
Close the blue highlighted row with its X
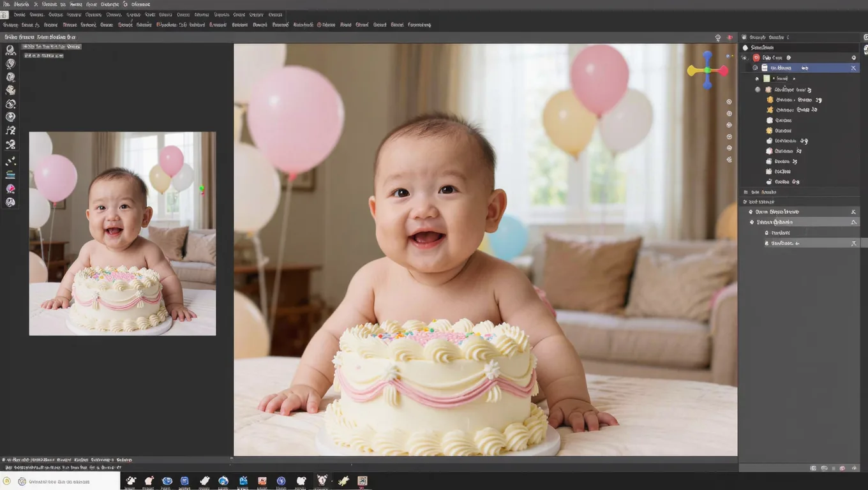[x=854, y=68]
